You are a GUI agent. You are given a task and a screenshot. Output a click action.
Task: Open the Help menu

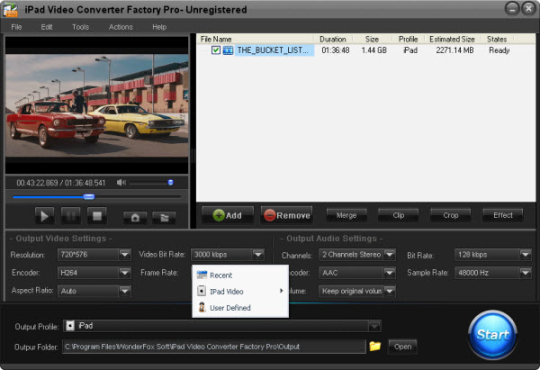click(x=159, y=27)
